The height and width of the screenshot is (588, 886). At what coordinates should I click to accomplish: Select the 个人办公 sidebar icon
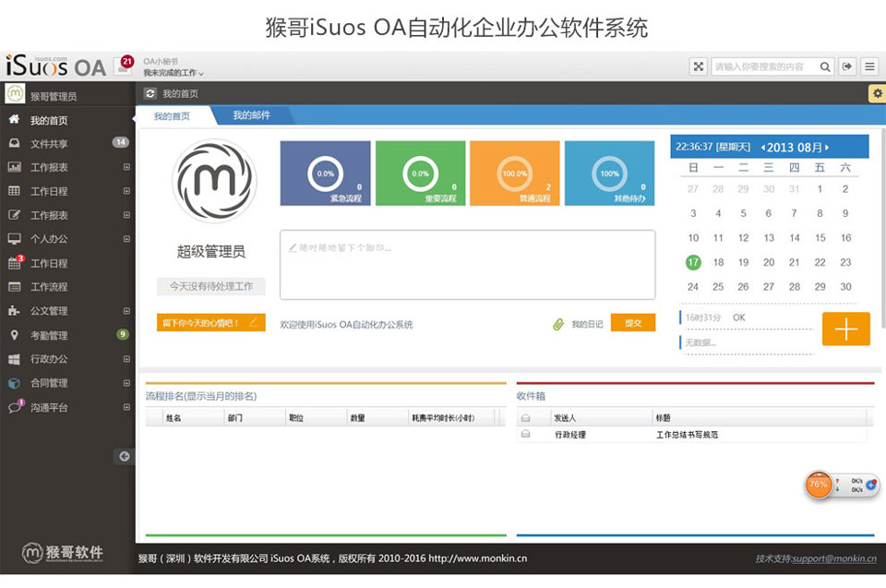click(16, 239)
